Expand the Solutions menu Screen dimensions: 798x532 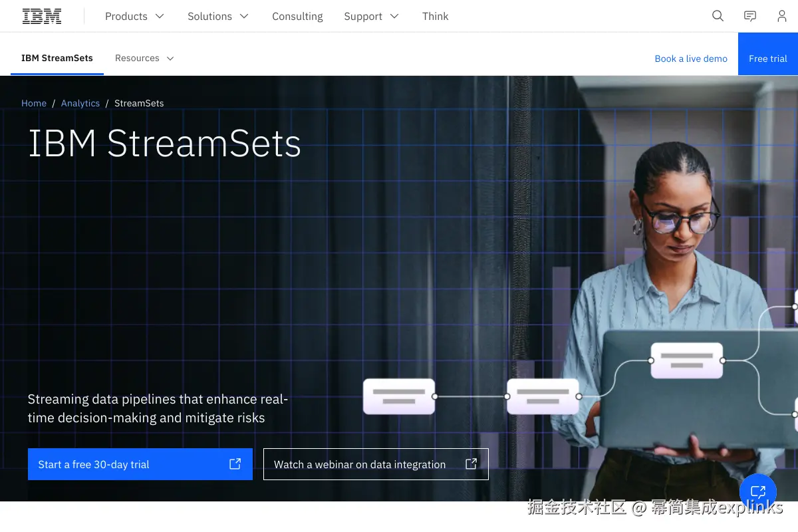(x=218, y=16)
